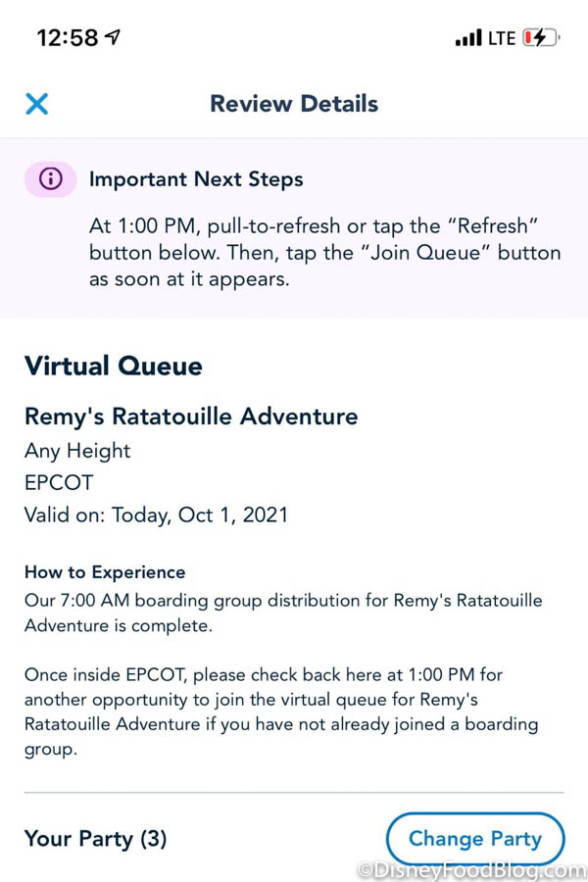588x882 pixels.
Task: Tap the Virtual Queue section heading
Action: [x=114, y=367]
